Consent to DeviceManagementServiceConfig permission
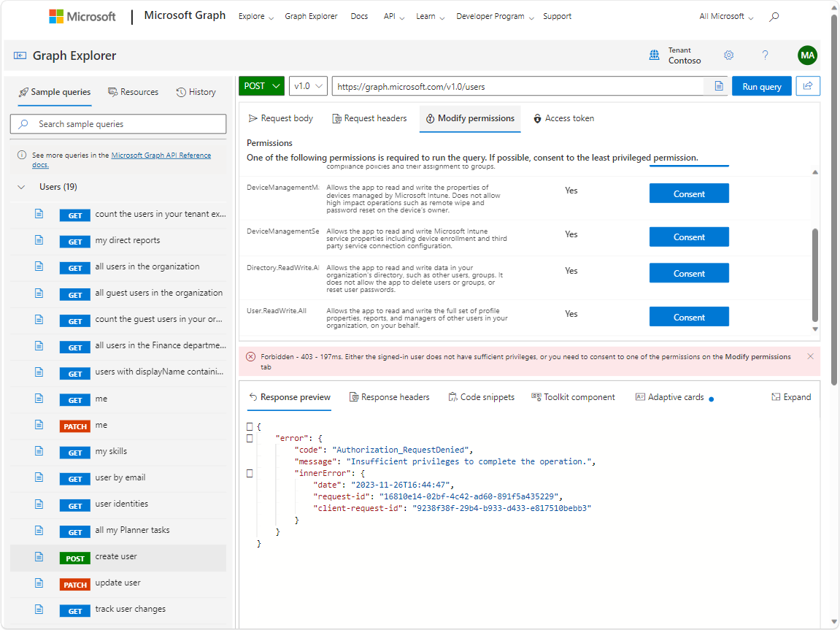840x630 pixels. point(689,237)
